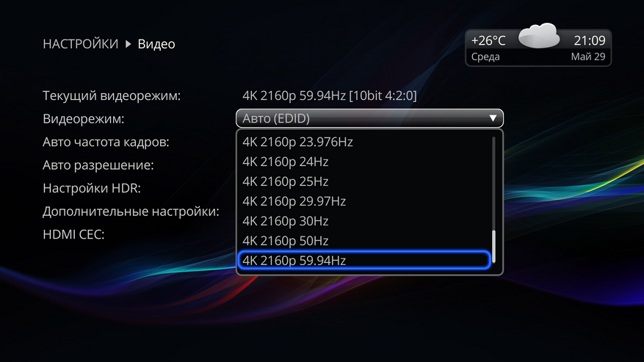Click the 21:09 clock in weather widget

pos(590,40)
